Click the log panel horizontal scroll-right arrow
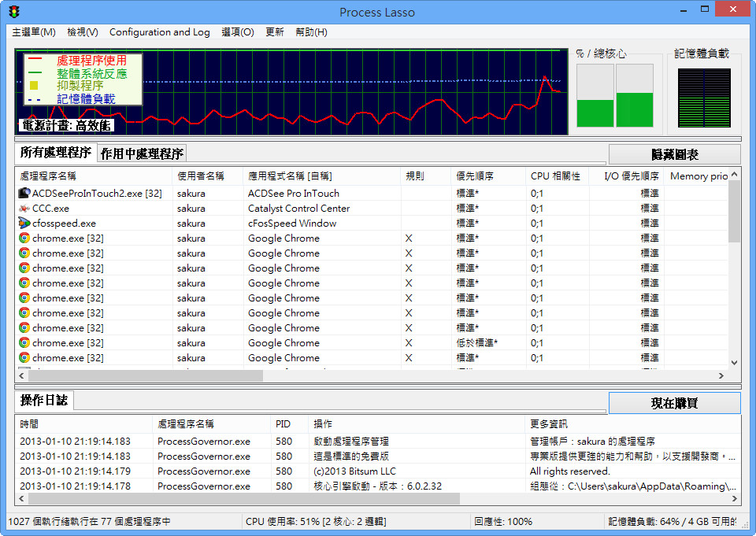 tap(734, 498)
